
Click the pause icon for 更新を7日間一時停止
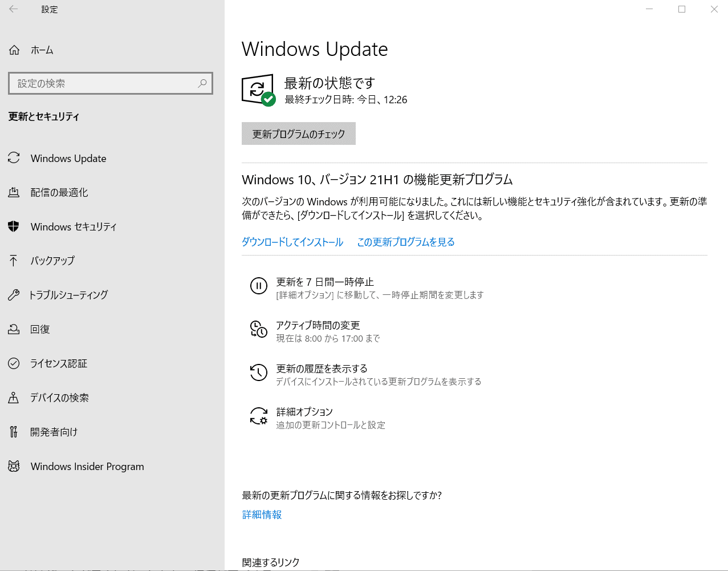[x=258, y=286]
